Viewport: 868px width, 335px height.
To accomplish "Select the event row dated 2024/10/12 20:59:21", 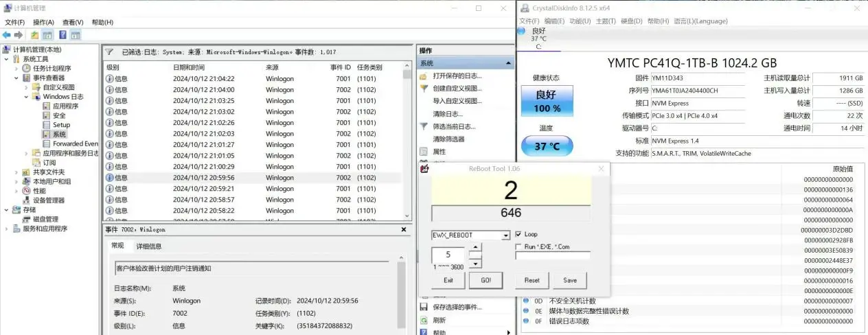I will (x=253, y=189).
